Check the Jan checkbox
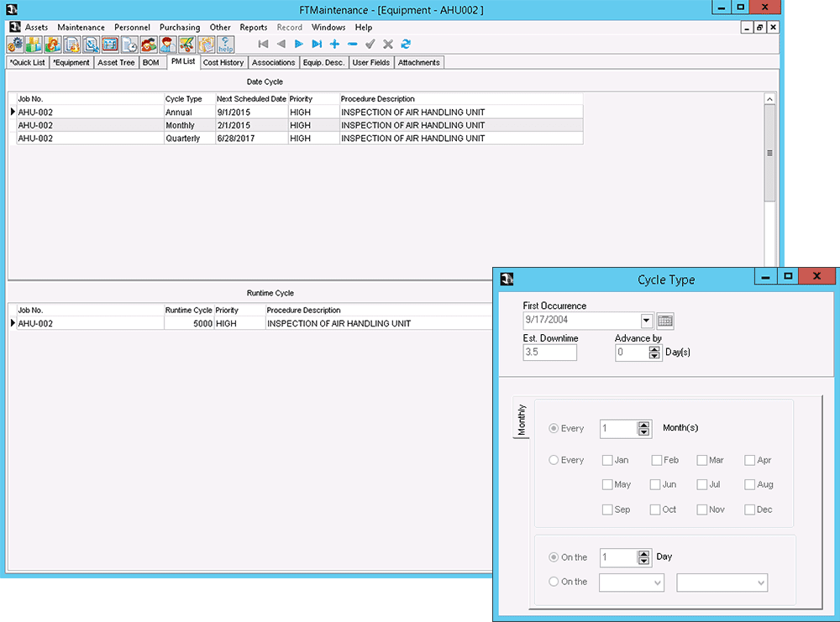Viewport: 840px width, 622px height. tap(607, 460)
